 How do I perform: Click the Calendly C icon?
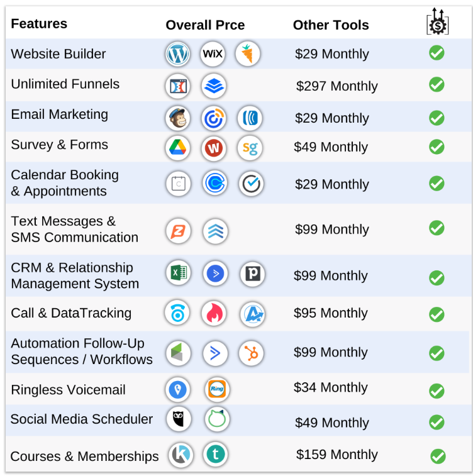click(x=215, y=184)
